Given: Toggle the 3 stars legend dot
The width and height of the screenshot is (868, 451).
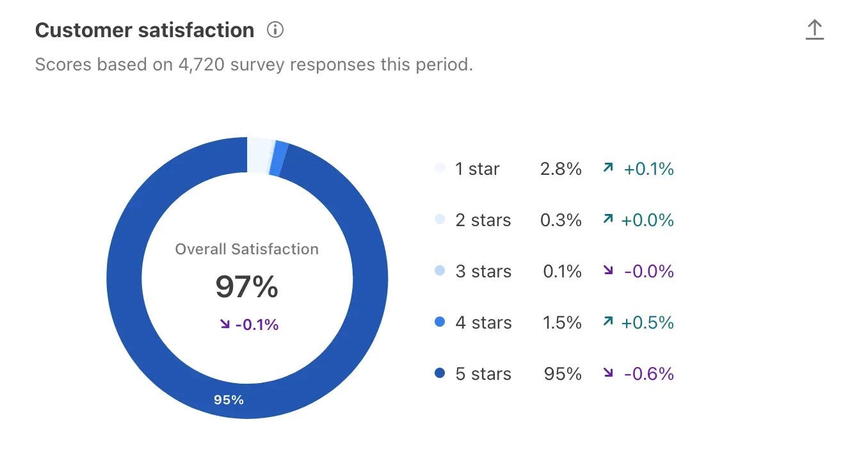Looking at the screenshot, I should tap(439, 271).
